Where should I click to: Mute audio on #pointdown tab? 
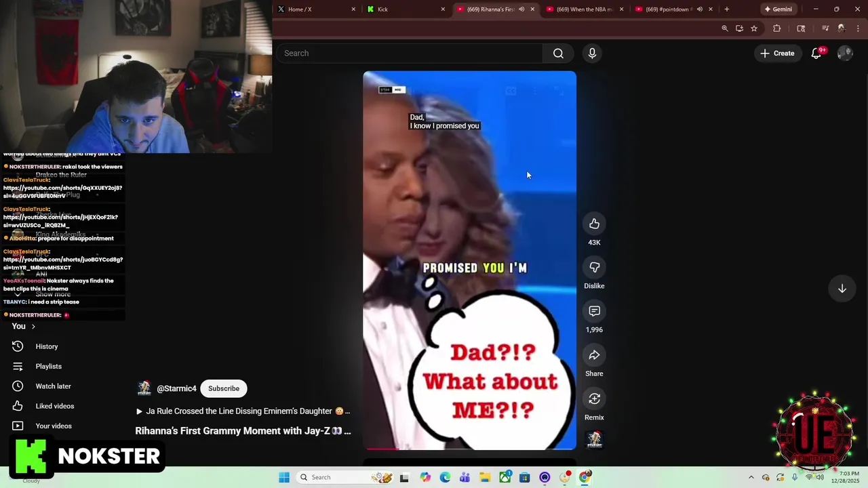pyautogui.click(x=699, y=9)
